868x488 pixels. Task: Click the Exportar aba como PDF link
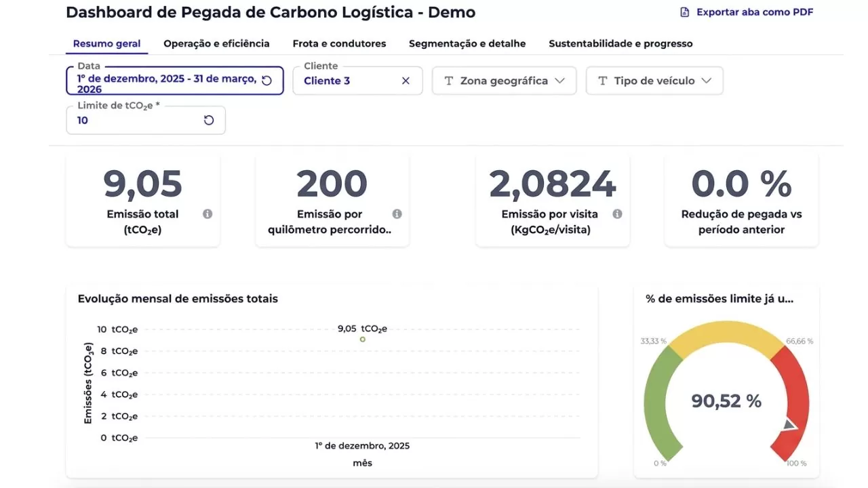pyautogui.click(x=753, y=12)
